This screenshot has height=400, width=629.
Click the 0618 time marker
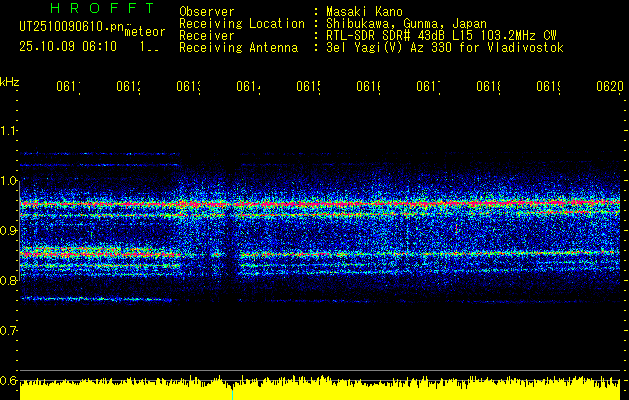tap(488, 86)
